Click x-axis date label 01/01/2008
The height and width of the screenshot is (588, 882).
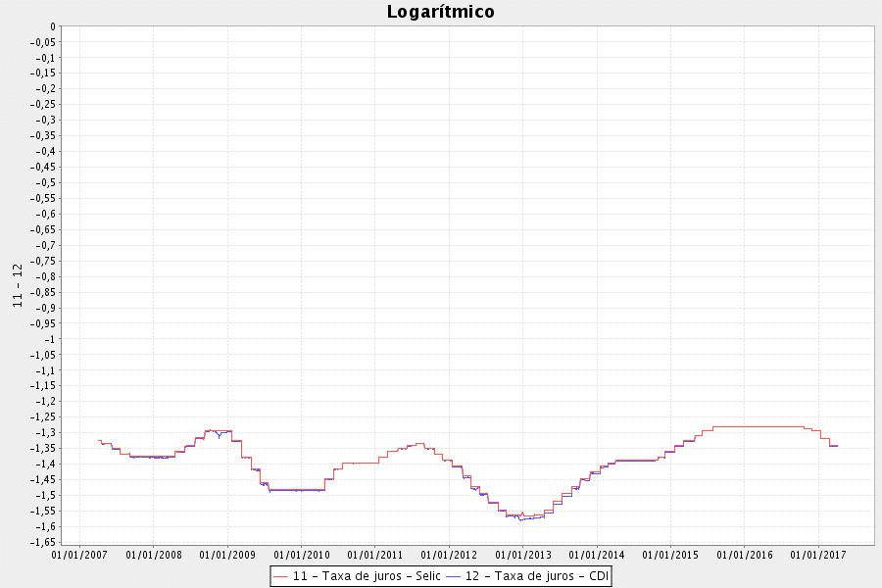coord(154,555)
